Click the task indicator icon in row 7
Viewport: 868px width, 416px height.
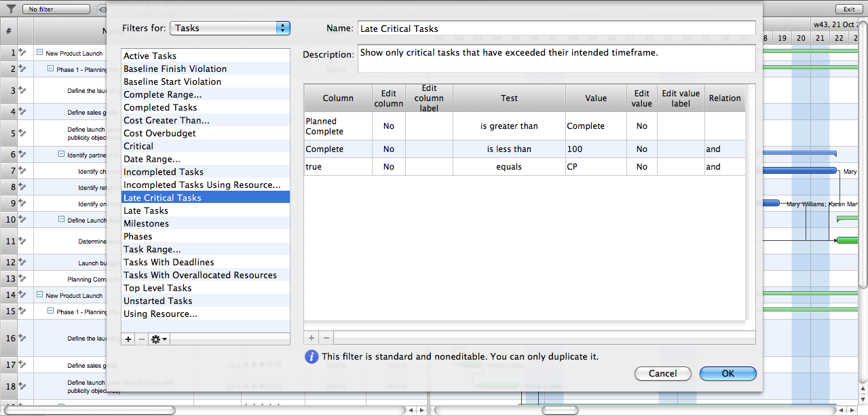(22, 170)
